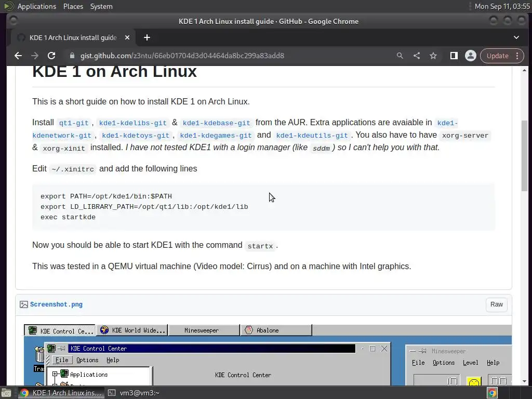Open the Chrome side panel
Viewport: 532px width, 399px height.
454,56
